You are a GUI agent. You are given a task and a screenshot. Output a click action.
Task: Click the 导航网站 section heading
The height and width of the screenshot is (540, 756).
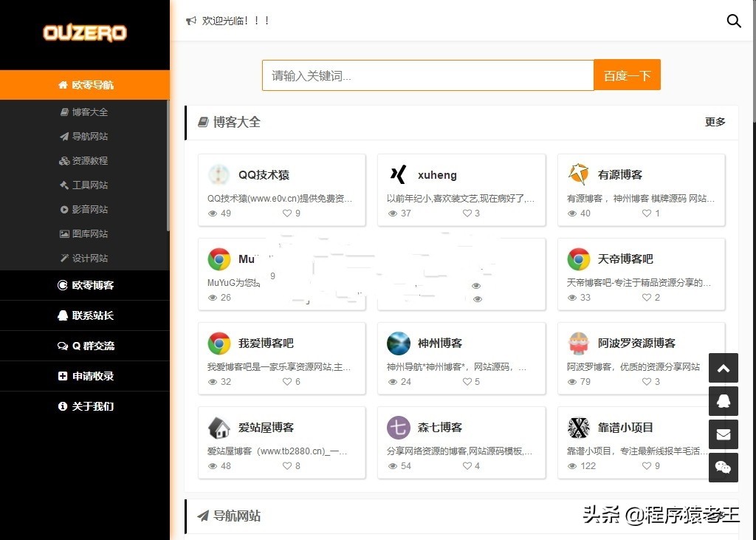point(236,516)
